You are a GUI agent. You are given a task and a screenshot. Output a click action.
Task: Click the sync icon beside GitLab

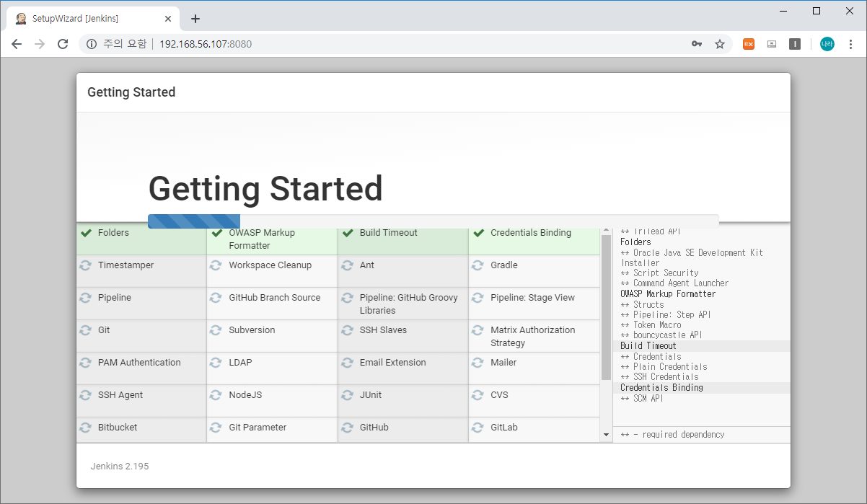[478, 428]
